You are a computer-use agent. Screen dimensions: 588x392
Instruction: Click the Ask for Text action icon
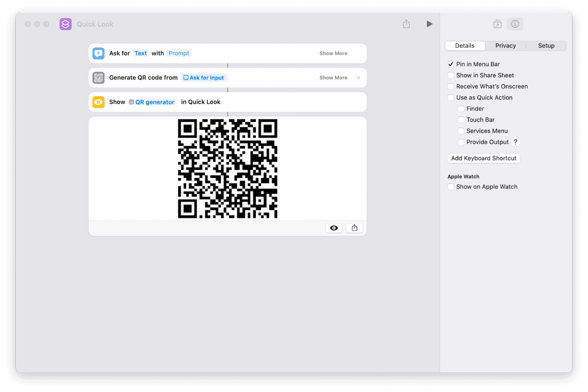(98, 53)
